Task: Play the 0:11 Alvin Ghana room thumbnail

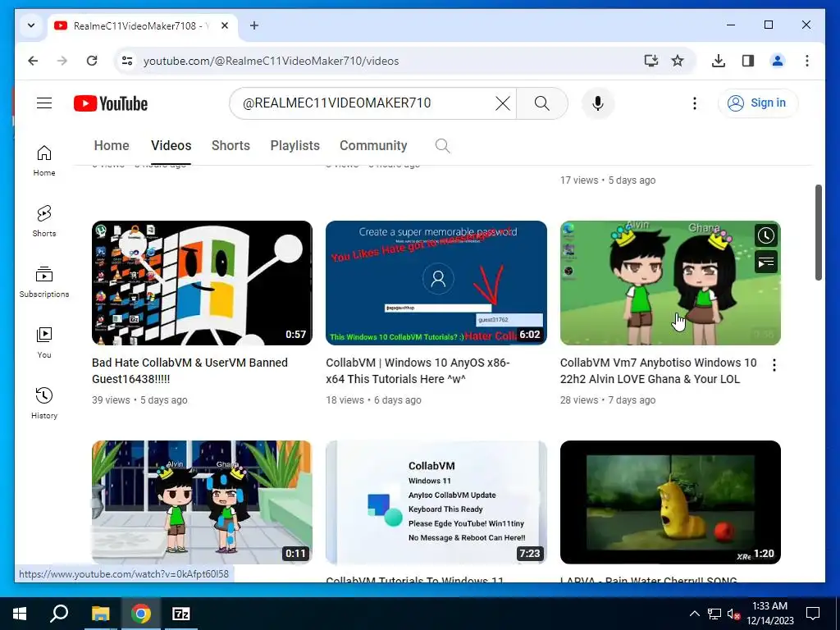Action: (202, 503)
